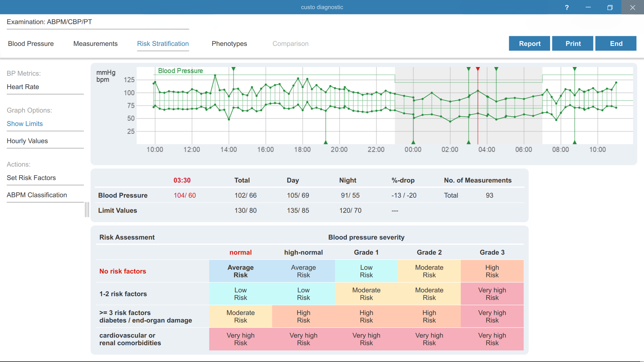This screenshot has width=644, height=362.
Task: Open ABPM Classification action
Action: click(37, 195)
